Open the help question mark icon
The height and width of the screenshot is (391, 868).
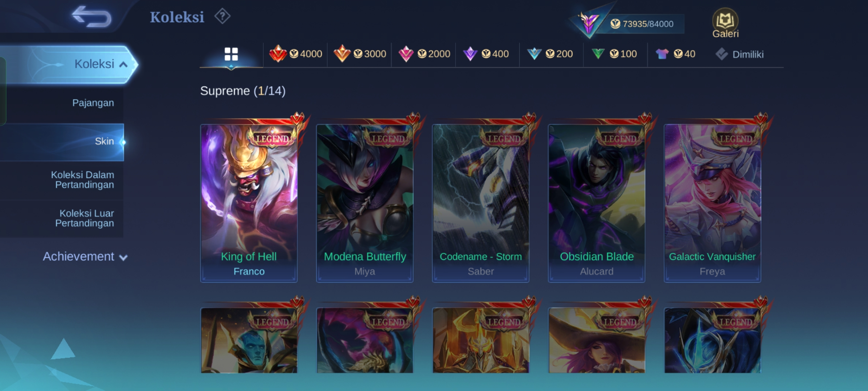222,16
